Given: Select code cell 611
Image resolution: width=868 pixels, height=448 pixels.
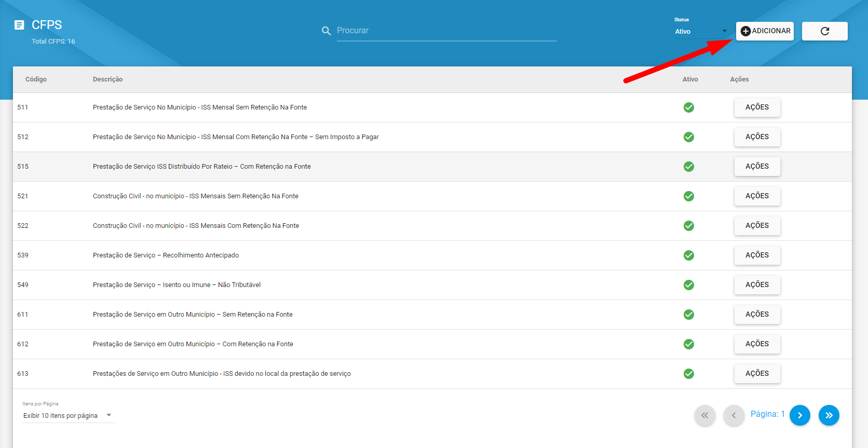Looking at the screenshot, I should 23,315.
